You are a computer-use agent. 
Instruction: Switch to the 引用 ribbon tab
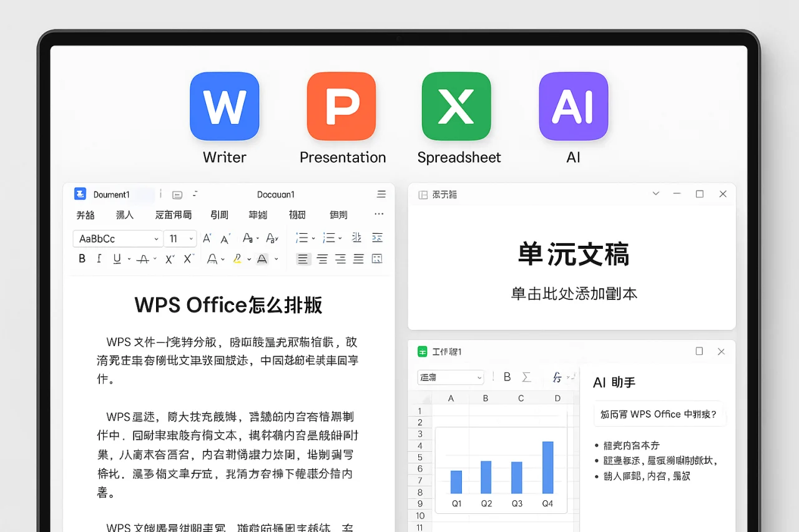tap(219, 215)
